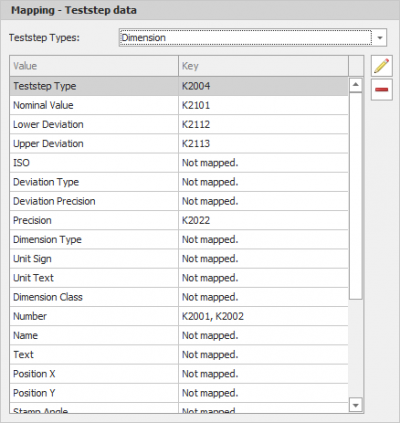Click the scrollbar up arrow

356,85
